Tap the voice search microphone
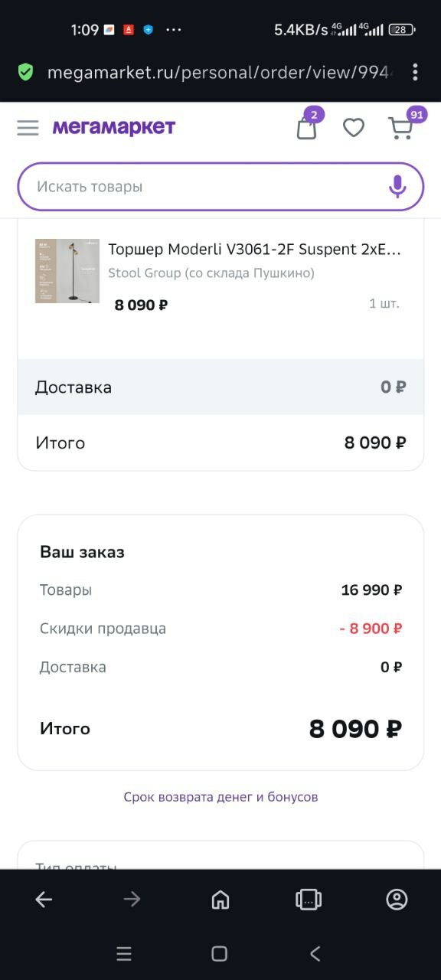 (x=397, y=186)
